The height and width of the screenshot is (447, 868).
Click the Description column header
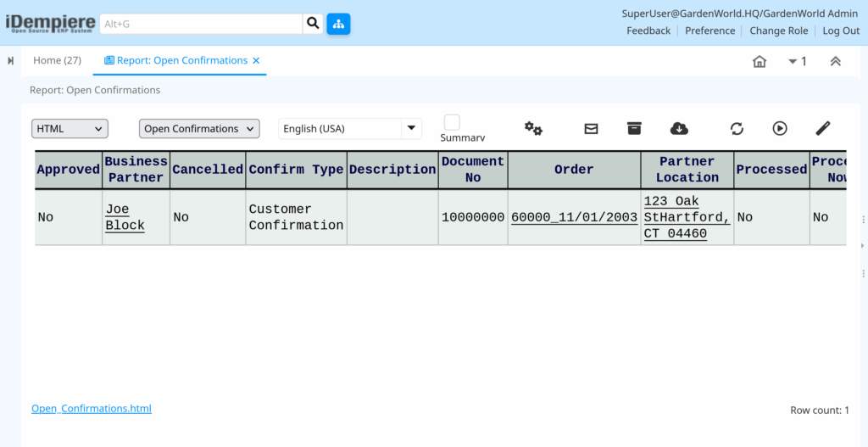(392, 170)
